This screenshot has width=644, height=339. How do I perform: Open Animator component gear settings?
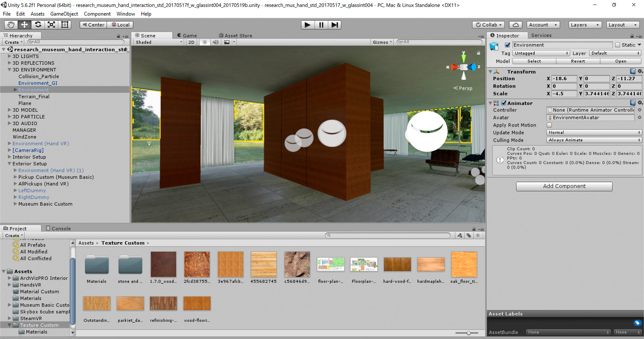(x=640, y=103)
